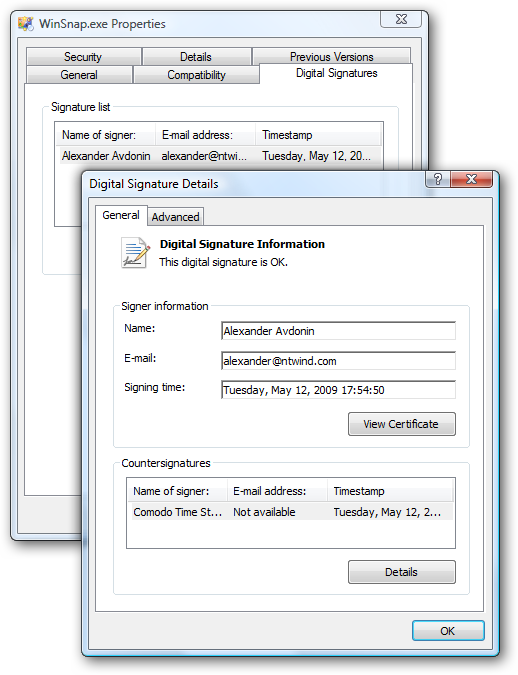
Task: Confirm the dialog with OK
Action: point(448,631)
